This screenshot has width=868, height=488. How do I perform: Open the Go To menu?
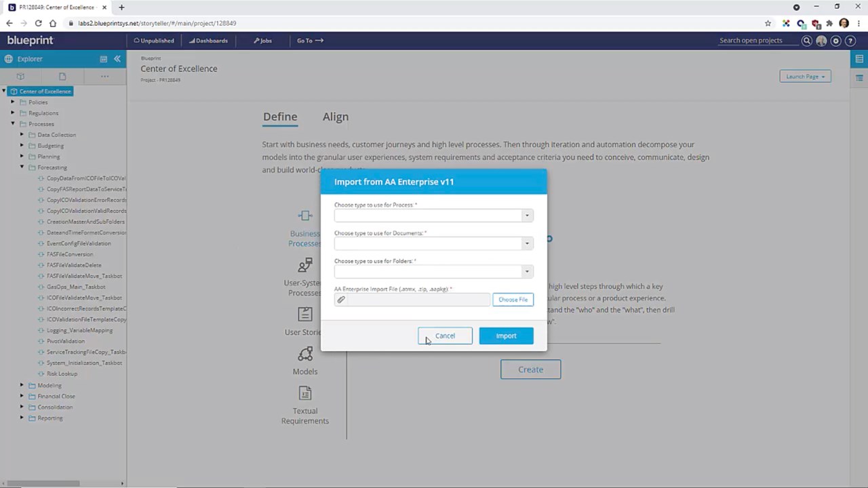point(310,41)
